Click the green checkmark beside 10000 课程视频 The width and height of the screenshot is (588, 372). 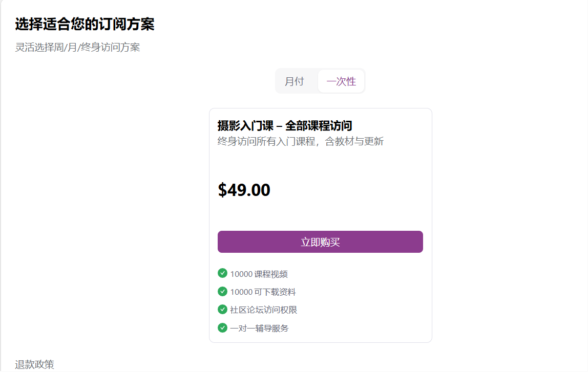(222, 273)
